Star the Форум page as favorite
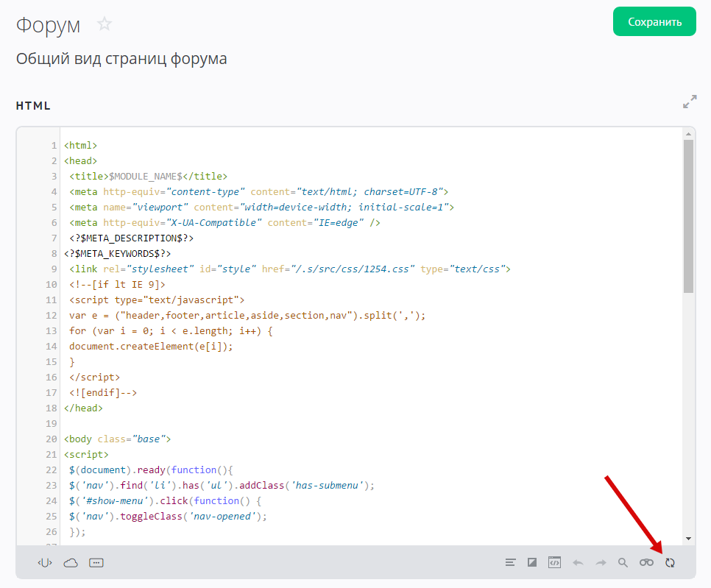 pos(105,24)
